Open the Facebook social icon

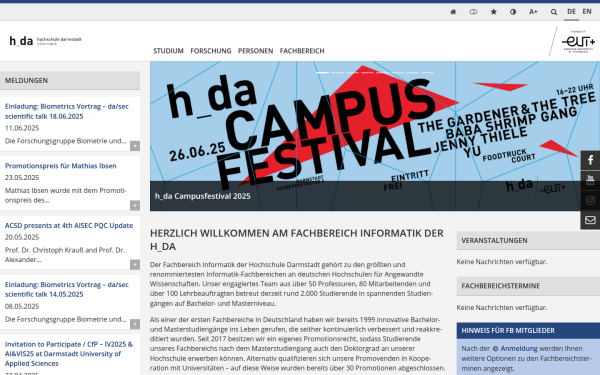tap(590, 160)
